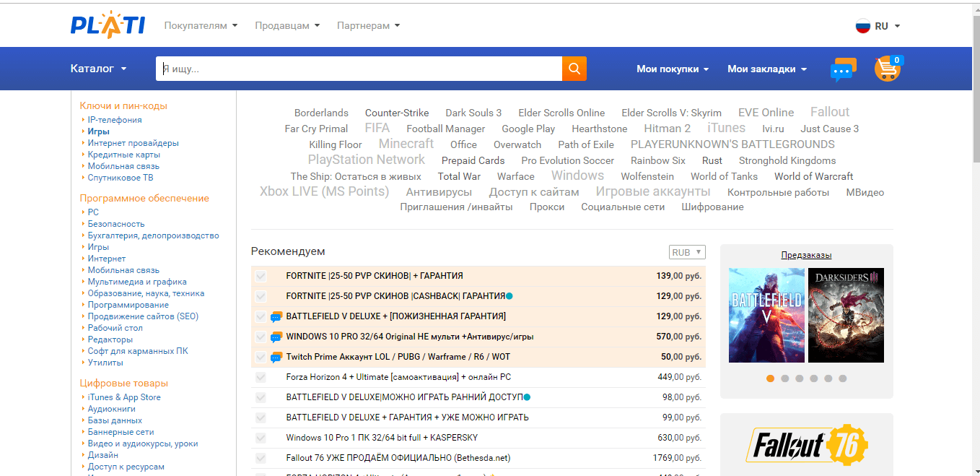Click chat icon beside Twitch Prime Аккаунт listing
Image resolution: width=980 pixels, height=476 pixels.
coord(276,357)
